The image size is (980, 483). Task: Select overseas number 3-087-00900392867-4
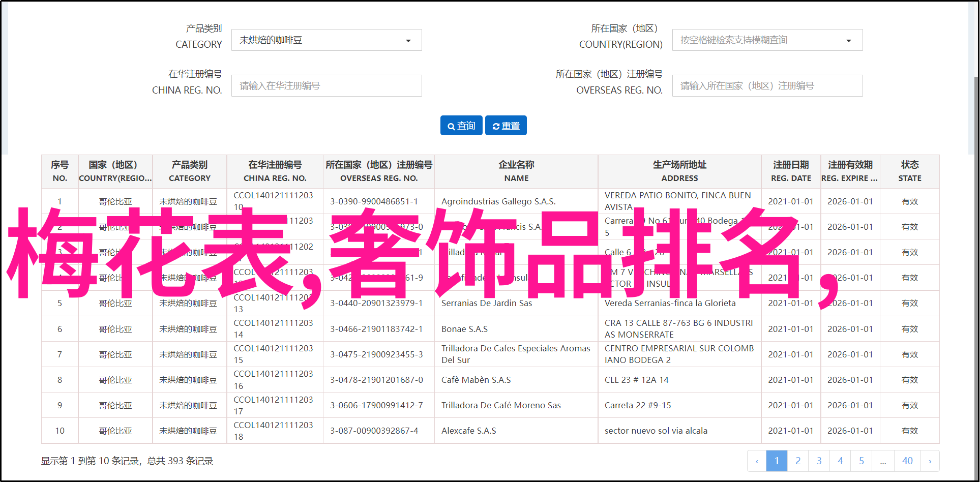pos(374,431)
